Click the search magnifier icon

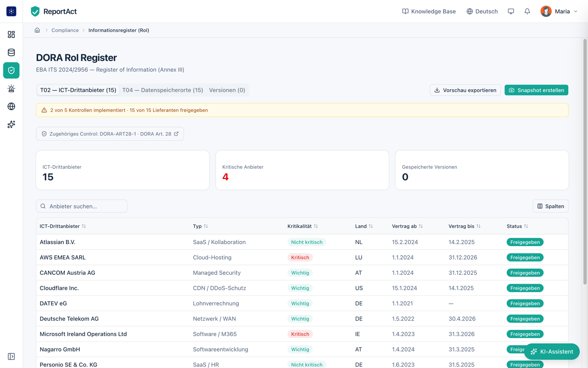click(43, 206)
